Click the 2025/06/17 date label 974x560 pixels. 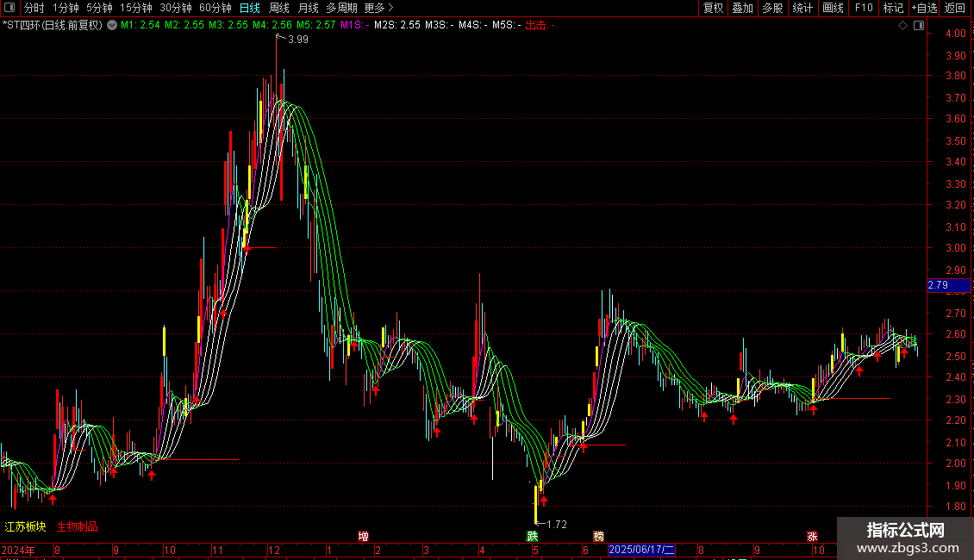(x=641, y=550)
